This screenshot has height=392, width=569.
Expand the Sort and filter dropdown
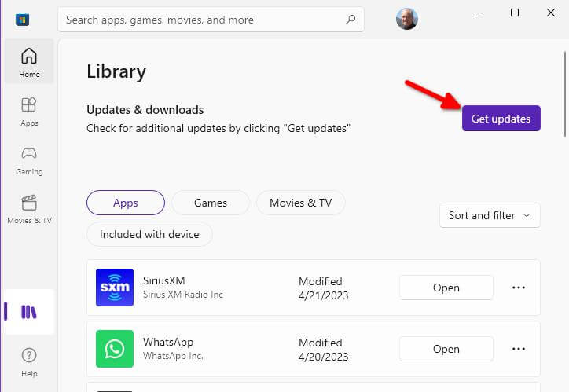490,215
